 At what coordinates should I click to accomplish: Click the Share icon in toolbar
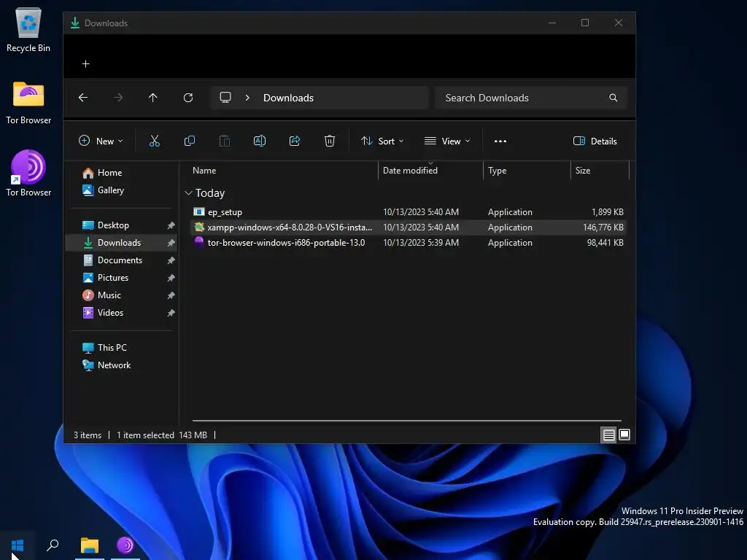(x=295, y=141)
